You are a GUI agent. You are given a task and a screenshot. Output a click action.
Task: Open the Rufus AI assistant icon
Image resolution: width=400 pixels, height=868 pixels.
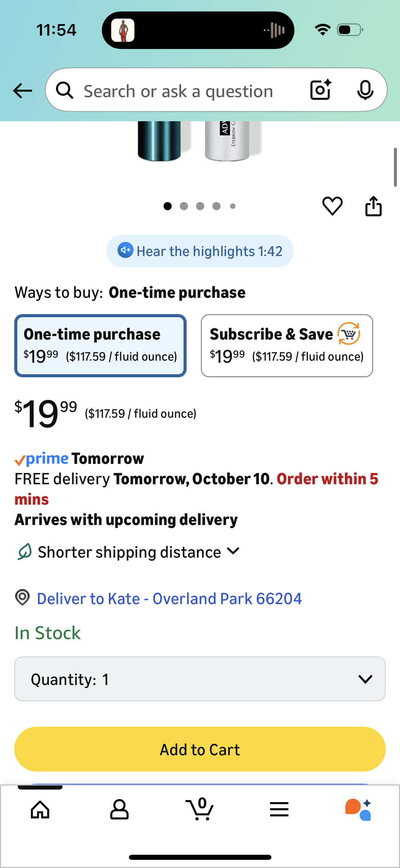pos(358,810)
